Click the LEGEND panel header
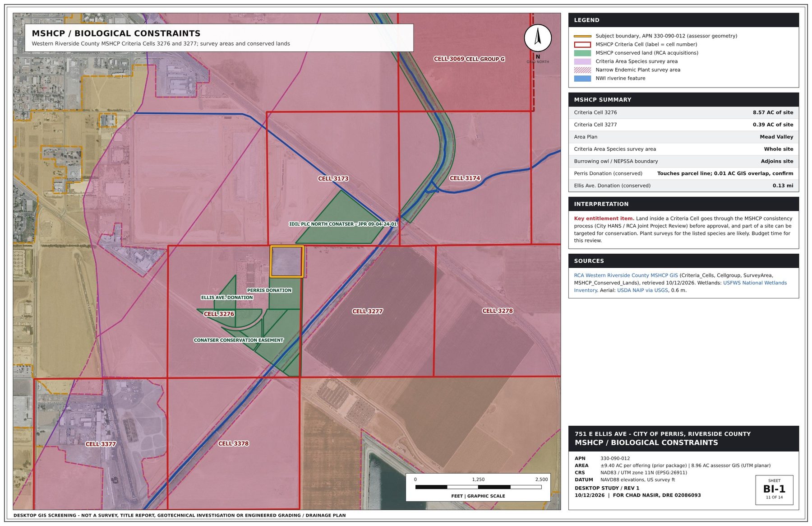 click(683, 20)
